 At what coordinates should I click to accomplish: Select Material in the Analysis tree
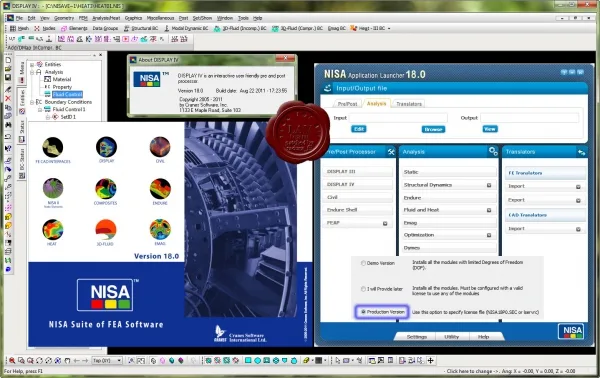tap(62, 79)
